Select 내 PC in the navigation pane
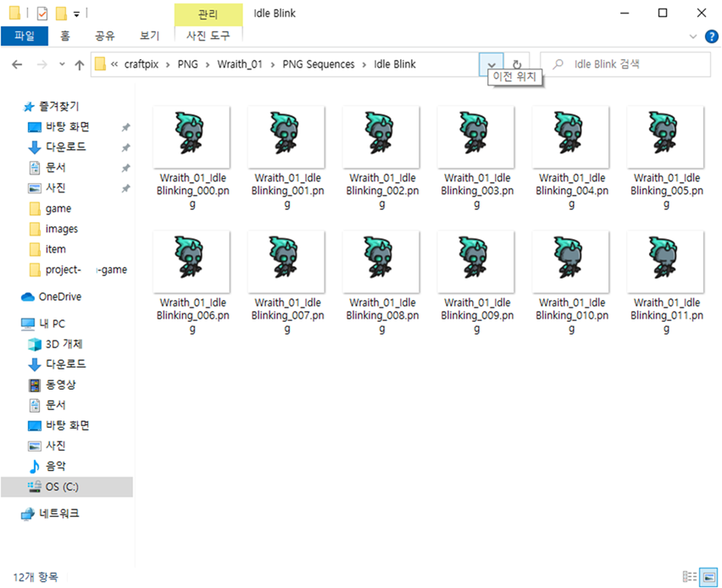722x588 pixels. [x=52, y=324]
